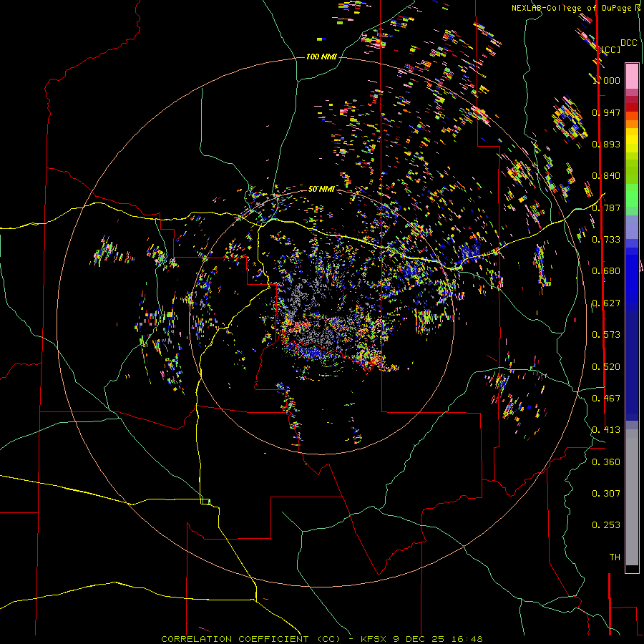
Task: Click the [CC] legend heading
Action: pos(610,49)
